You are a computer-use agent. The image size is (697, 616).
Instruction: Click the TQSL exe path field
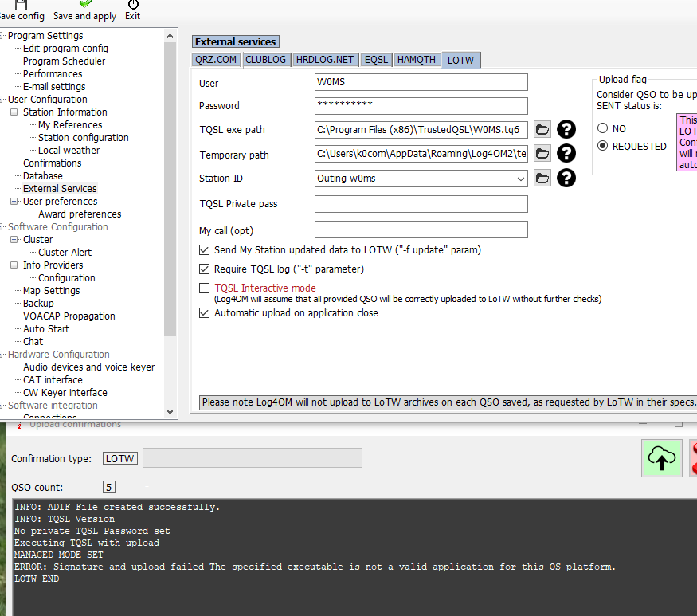pos(421,130)
